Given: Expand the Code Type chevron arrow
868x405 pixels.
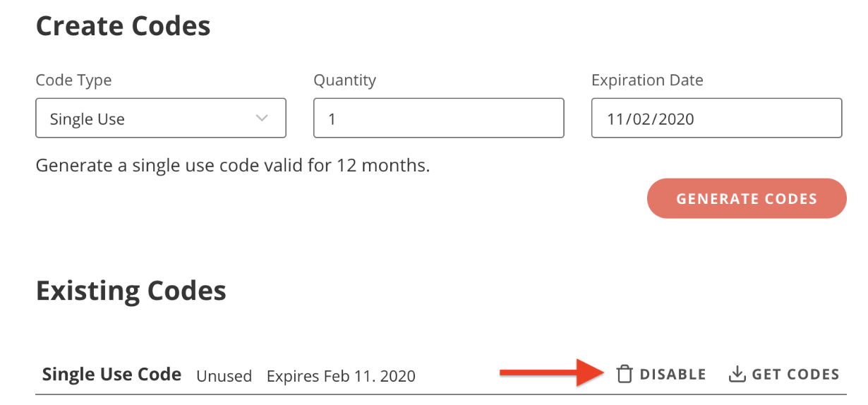Looking at the screenshot, I should coord(262,118).
